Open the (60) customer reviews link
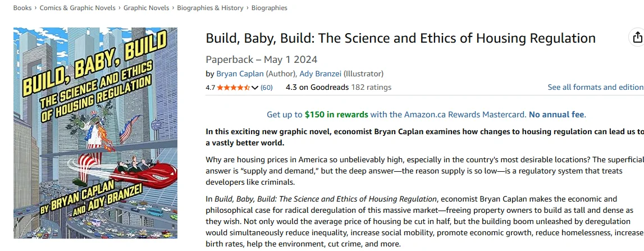 pyautogui.click(x=267, y=88)
